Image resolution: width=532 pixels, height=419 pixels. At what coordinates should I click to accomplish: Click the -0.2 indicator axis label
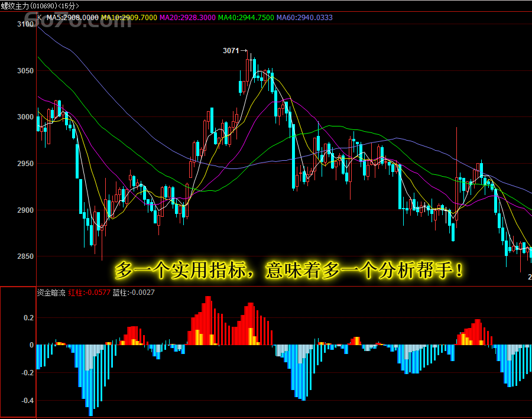27,373
